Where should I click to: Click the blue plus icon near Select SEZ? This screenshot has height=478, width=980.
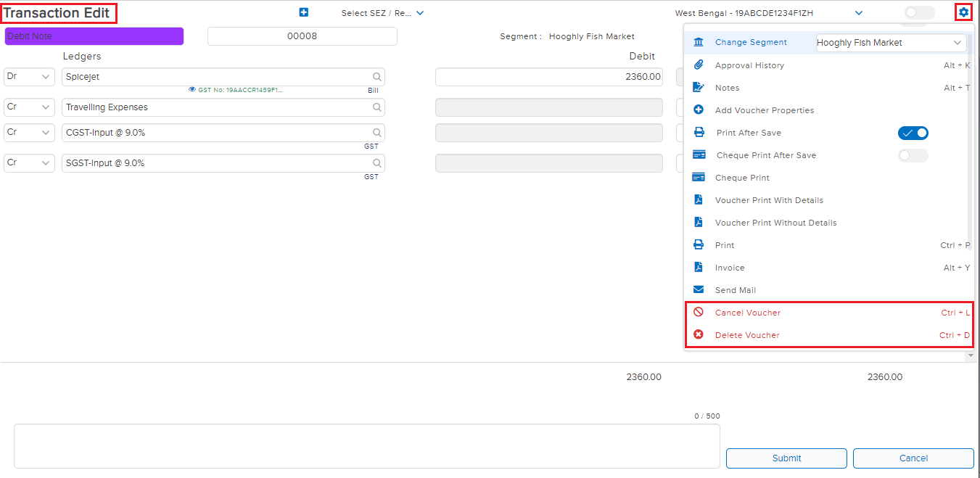click(304, 12)
